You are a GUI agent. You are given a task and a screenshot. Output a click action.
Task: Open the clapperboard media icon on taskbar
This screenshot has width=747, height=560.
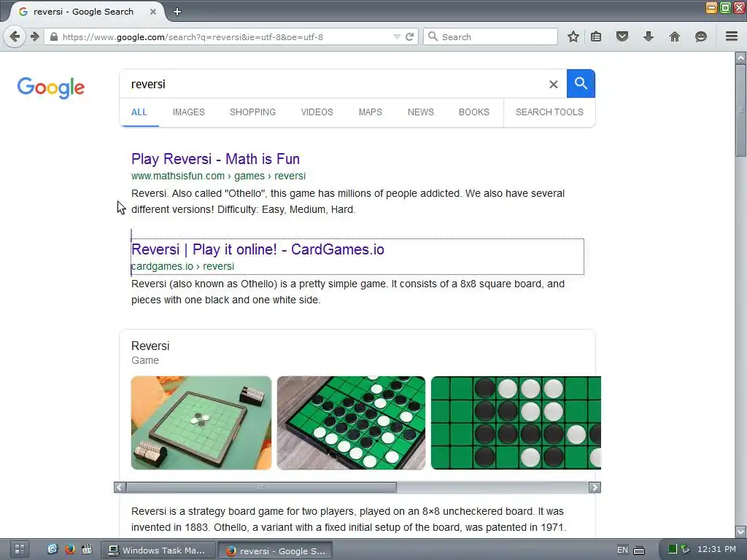pos(87,550)
